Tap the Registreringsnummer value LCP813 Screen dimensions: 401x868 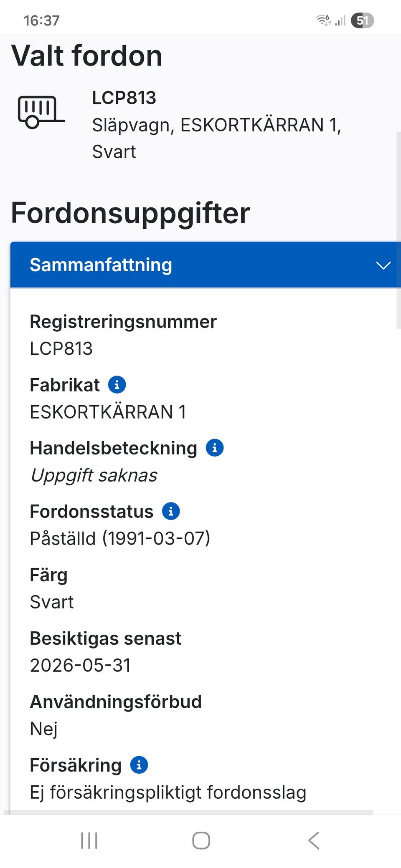(61, 348)
